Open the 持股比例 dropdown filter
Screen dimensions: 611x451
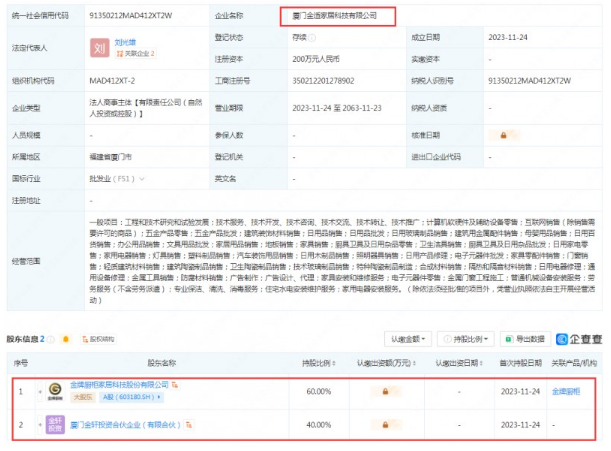tap(466, 339)
